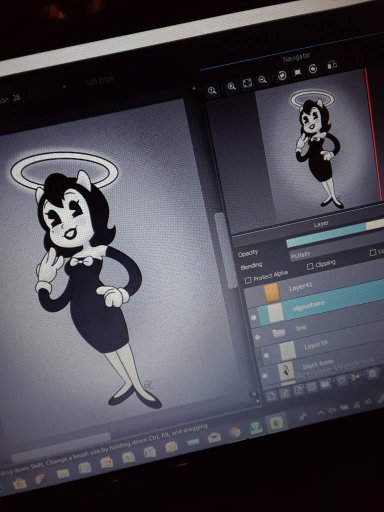Toggle visibility of the line folder
This screenshot has width=384, height=512.
[257, 337]
